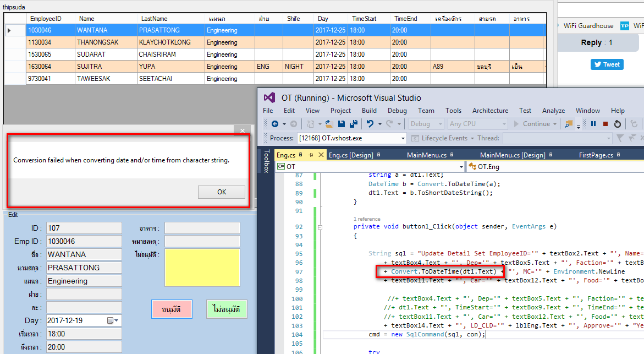
Task: Restart the debug session icon
Action: (618, 124)
